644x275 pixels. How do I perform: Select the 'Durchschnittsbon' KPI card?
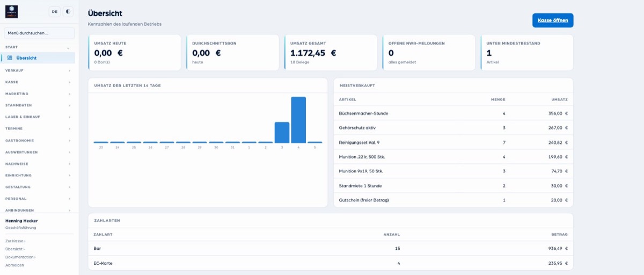click(233, 53)
